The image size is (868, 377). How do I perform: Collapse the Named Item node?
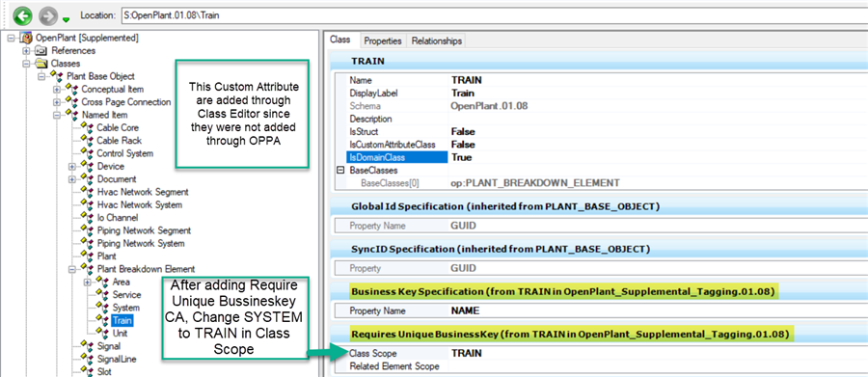(56, 115)
